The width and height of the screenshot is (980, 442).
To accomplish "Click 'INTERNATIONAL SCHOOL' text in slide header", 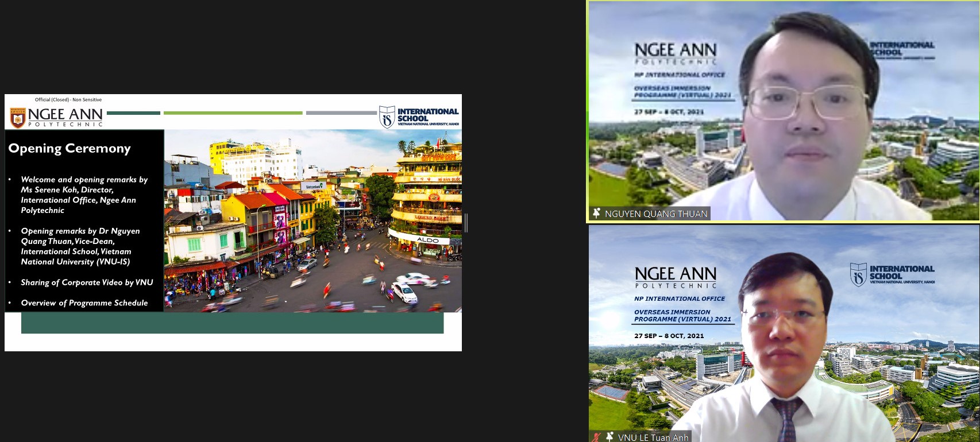I will click(x=428, y=115).
